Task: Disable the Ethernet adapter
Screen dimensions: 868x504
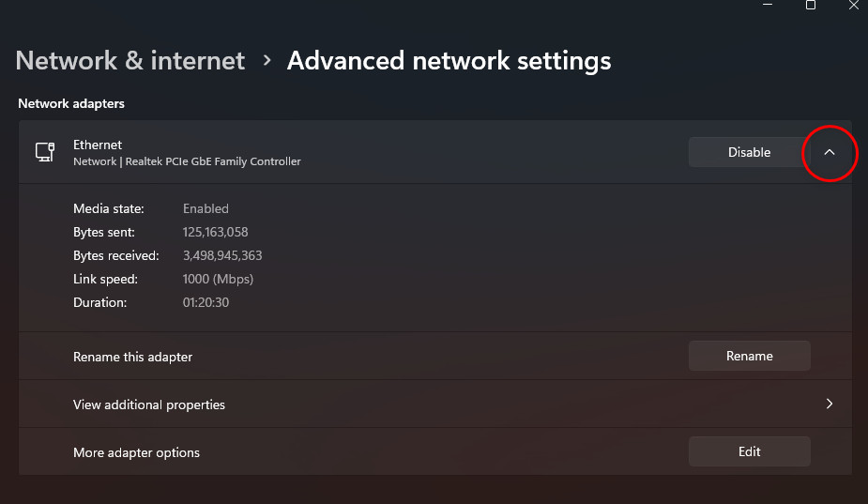Action: pyautogui.click(x=749, y=152)
